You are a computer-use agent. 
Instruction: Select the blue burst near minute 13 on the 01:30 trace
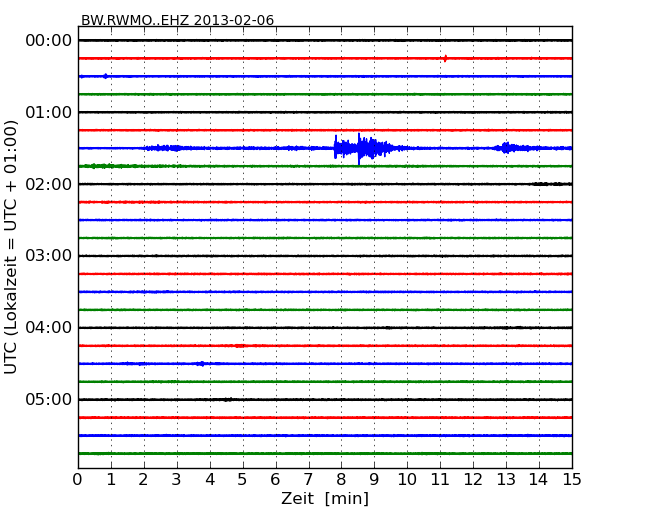tap(512, 148)
